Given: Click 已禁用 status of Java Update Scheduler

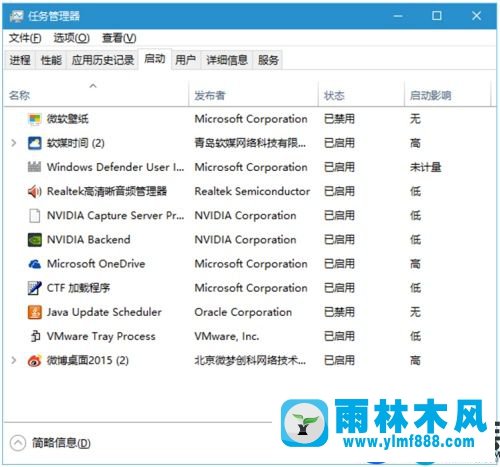Looking at the screenshot, I should 339,312.
